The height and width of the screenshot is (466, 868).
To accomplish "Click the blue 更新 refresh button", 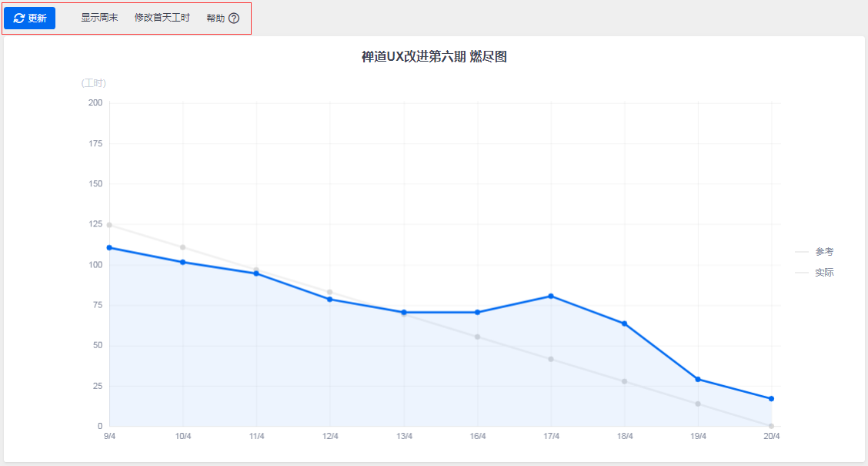I will [x=29, y=18].
